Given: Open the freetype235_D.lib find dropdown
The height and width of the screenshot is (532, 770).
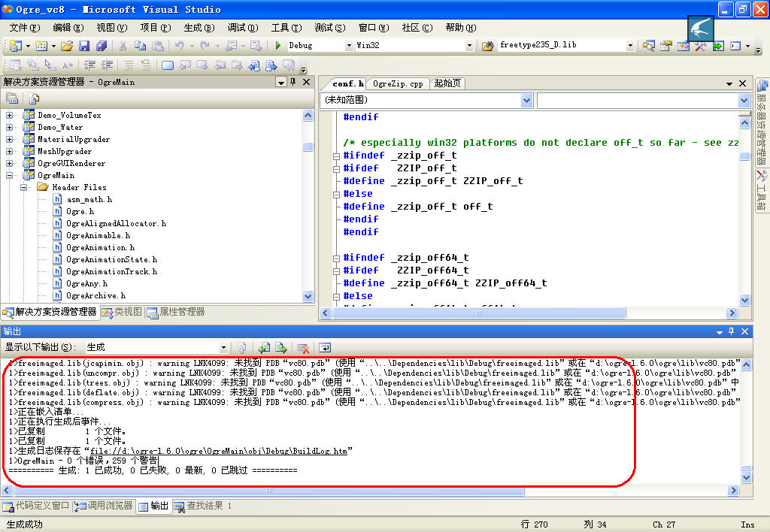Looking at the screenshot, I should click(x=631, y=46).
